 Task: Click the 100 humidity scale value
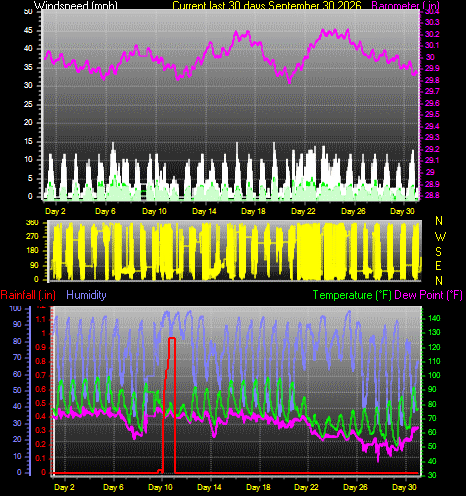[x=15, y=308]
